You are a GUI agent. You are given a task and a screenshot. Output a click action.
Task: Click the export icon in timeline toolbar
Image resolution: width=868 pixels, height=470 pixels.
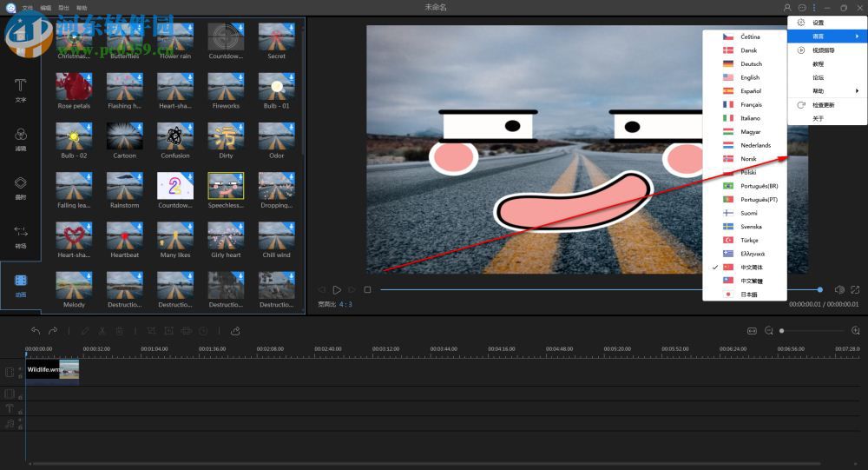[235, 331]
